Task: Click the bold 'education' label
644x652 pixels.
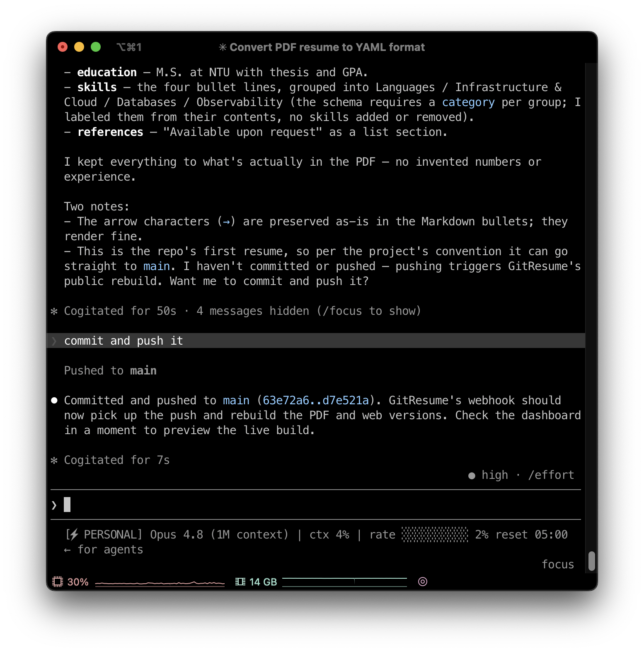Action: (107, 72)
